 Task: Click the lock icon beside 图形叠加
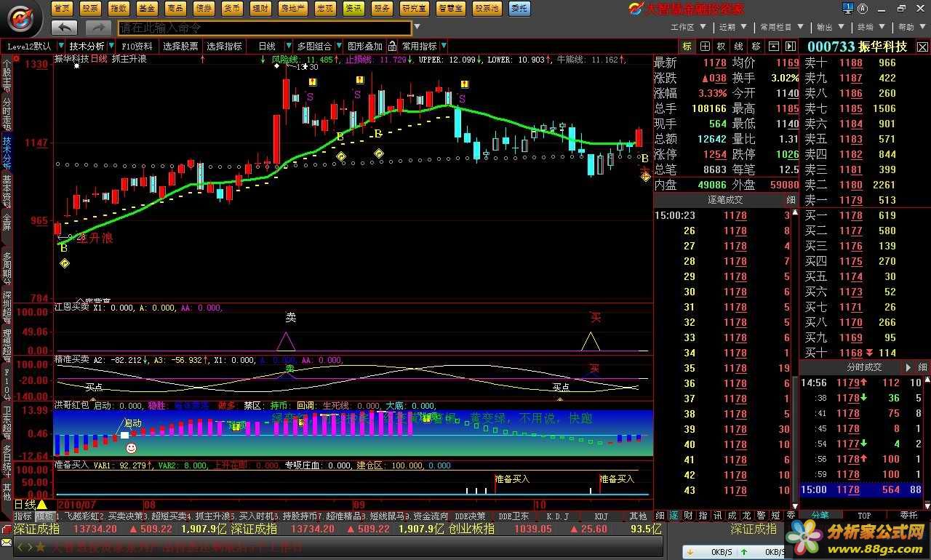pos(392,46)
